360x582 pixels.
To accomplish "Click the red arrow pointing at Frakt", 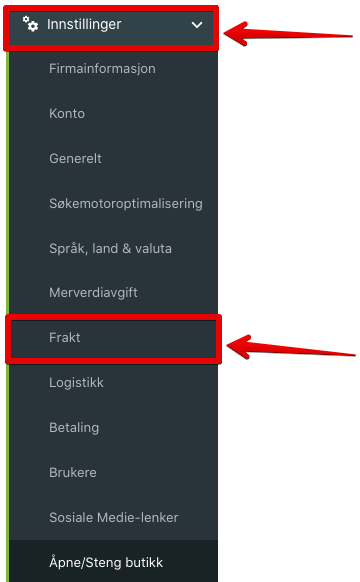I will (x=291, y=347).
